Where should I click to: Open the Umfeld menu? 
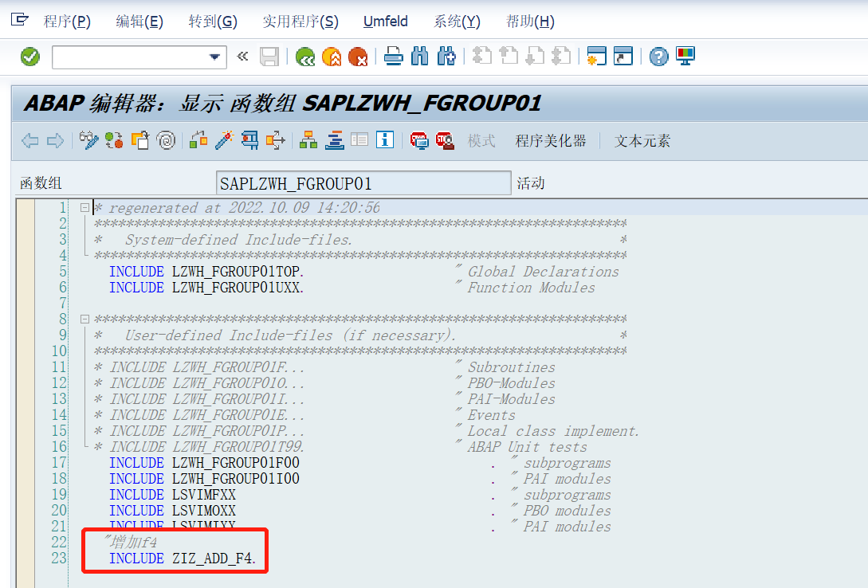click(385, 22)
